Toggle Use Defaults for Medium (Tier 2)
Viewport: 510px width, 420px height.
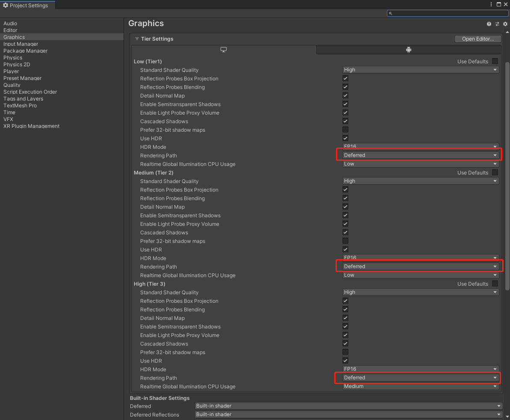[495, 172]
